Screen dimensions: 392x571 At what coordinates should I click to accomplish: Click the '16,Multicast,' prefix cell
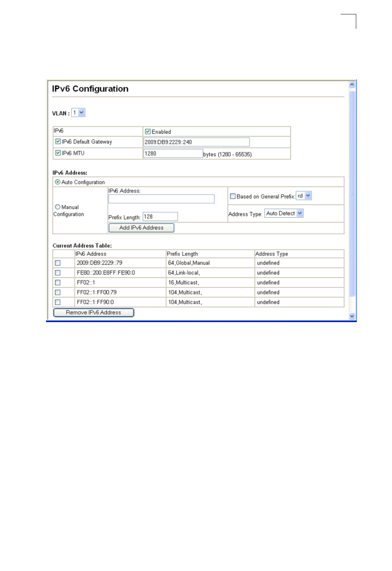click(210, 283)
